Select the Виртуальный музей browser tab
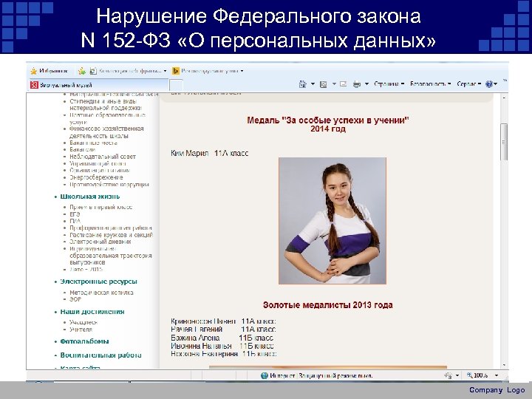Image resolution: width=532 pixels, height=399 pixels. click(x=98, y=85)
